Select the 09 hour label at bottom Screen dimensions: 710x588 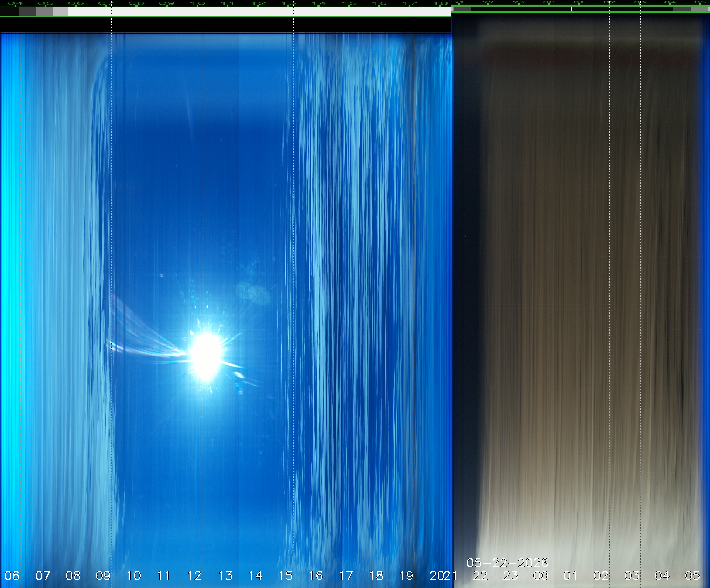point(103,575)
